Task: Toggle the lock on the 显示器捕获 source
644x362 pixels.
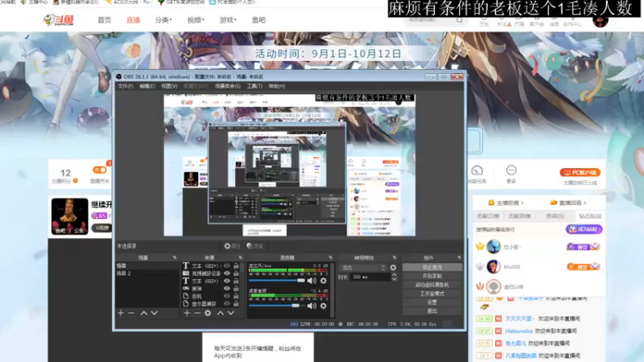Action: 236,304
